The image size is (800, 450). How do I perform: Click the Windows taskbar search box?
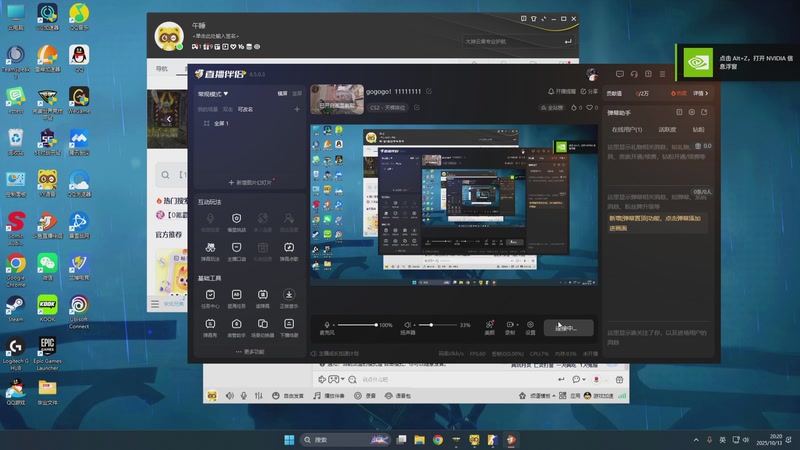pos(345,440)
